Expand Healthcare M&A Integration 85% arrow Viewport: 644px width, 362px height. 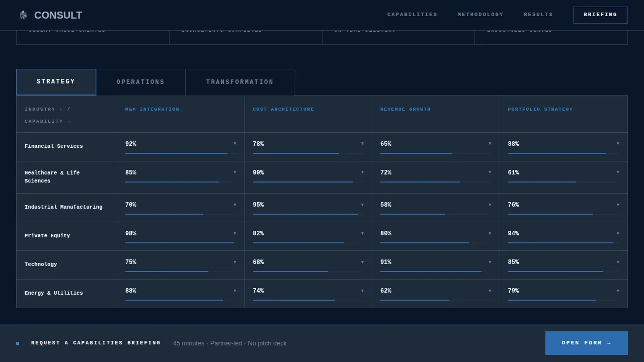(x=234, y=172)
